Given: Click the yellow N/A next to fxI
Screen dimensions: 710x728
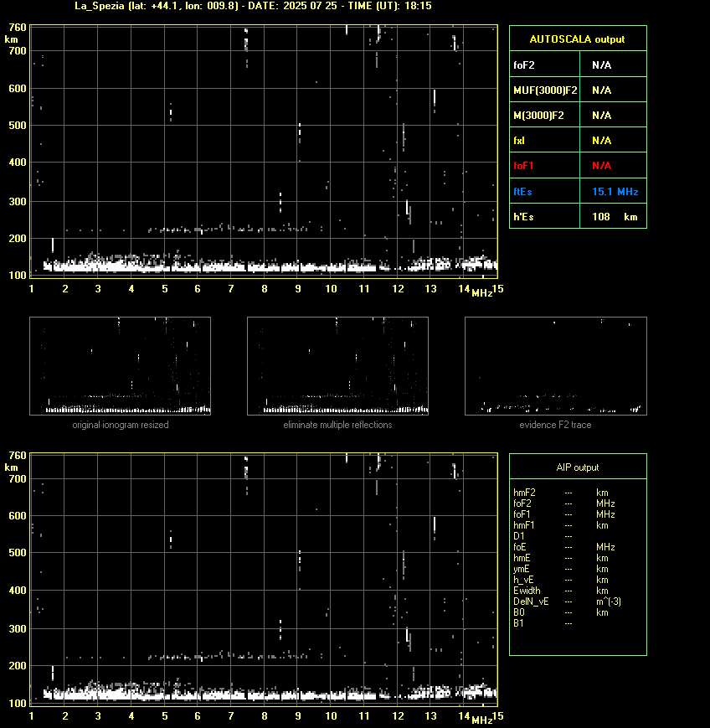Looking at the screenshot, I should pyautogui.click(x=601, y=140).
